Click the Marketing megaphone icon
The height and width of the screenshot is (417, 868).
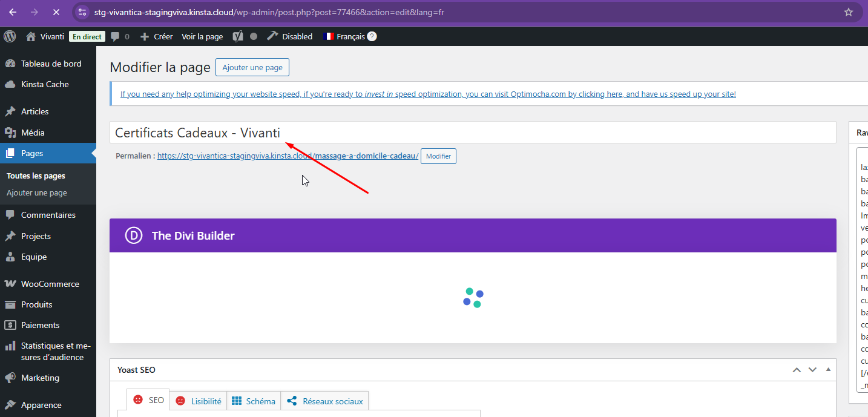pyautogui.click(x=10, y=378)
